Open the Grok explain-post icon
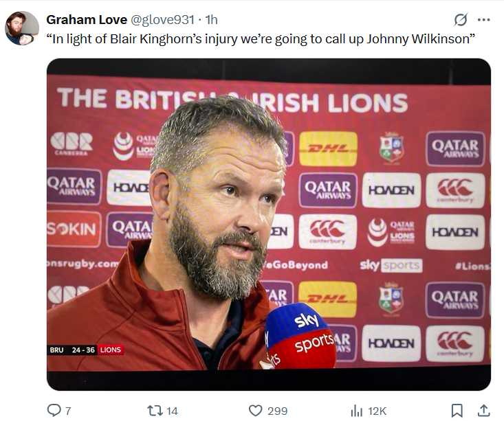This screenshot has width=504, height=421. [x=460, y=20]
